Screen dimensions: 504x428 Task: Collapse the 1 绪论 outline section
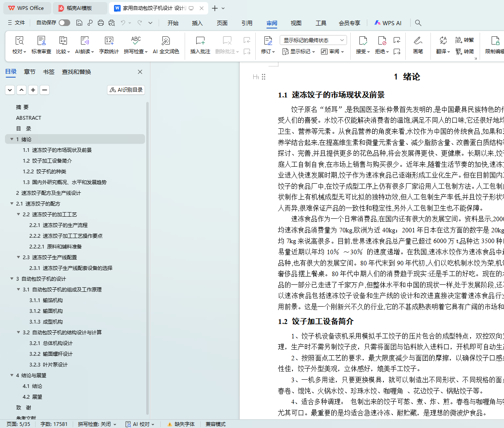[x=12, y=140]
